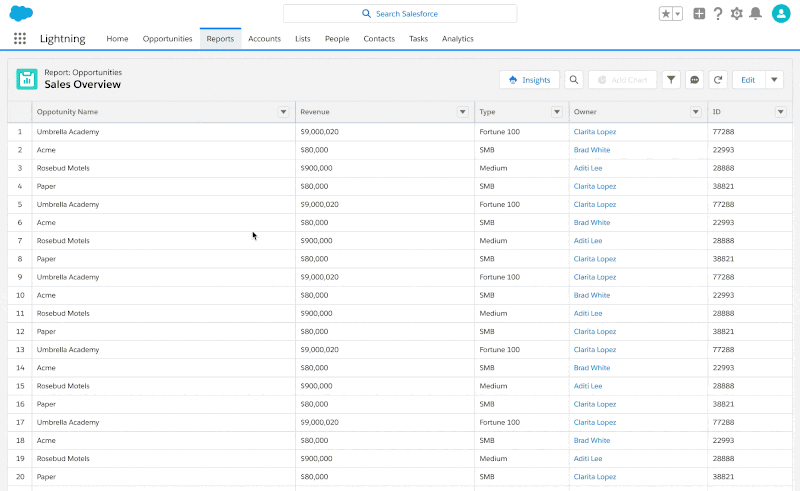Go to the Opportunities tab

(x=167, y=39)
